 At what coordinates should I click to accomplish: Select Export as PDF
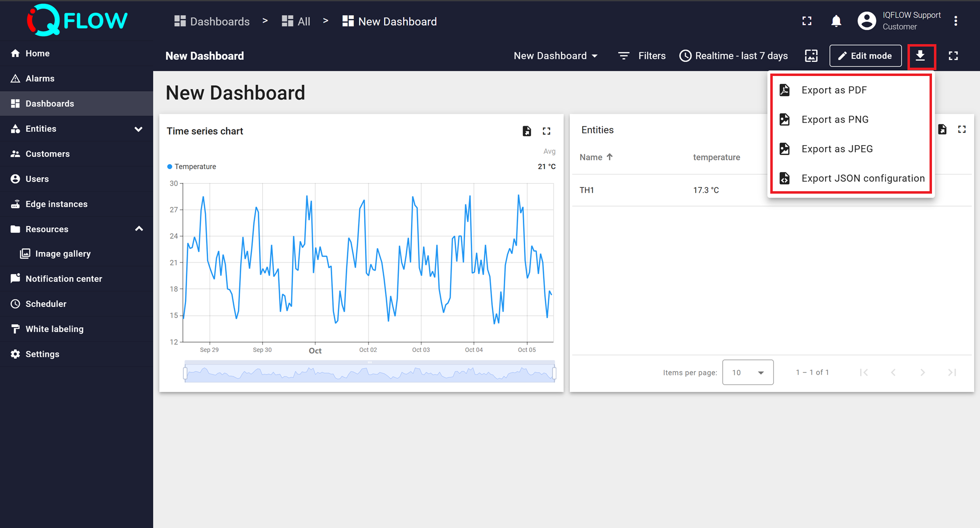point(833,90)
